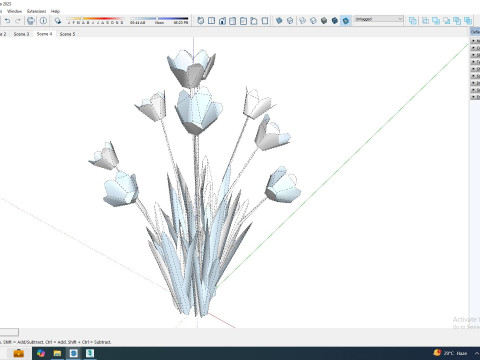The image size is (480, 360).
Task: Click the Measurements input box
Action: click(x=9, y=332)
